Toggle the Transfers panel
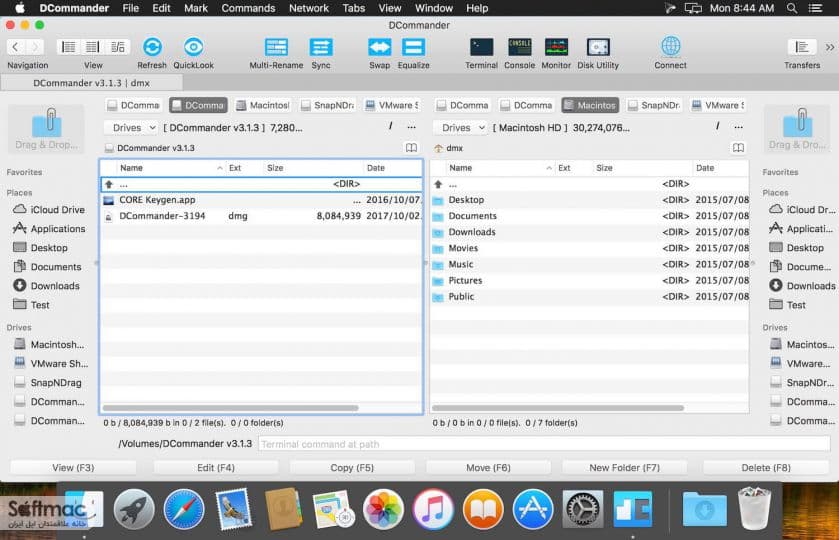839x540 pixels. (x=802, y=47)
